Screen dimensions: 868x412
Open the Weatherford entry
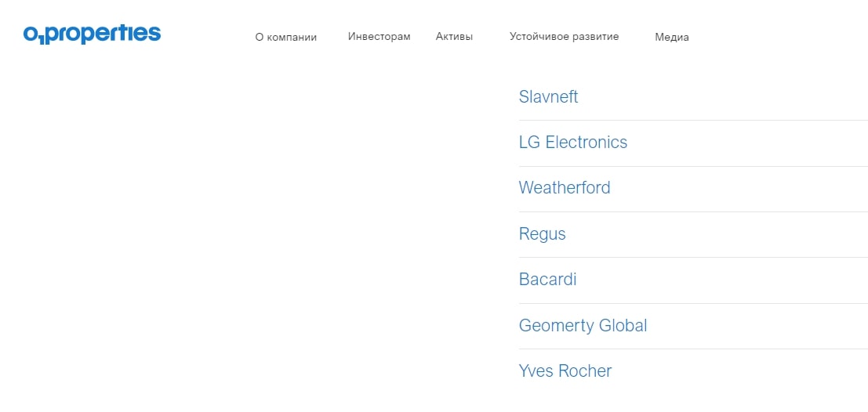(565, 187)
